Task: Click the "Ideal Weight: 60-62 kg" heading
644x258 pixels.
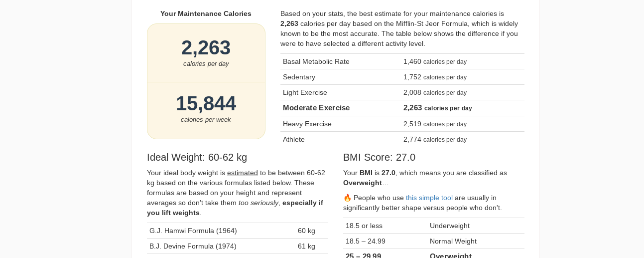Action: click(x=197, y=157)
